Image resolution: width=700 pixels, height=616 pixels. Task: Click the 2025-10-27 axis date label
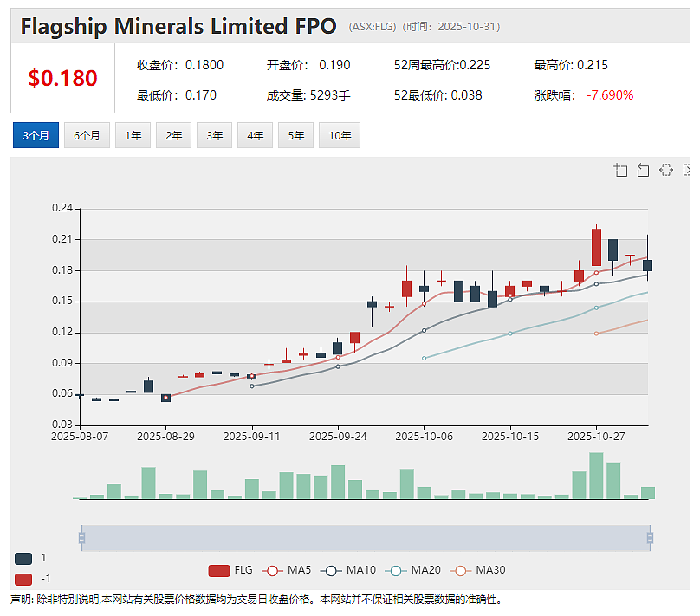coord(596,436)
